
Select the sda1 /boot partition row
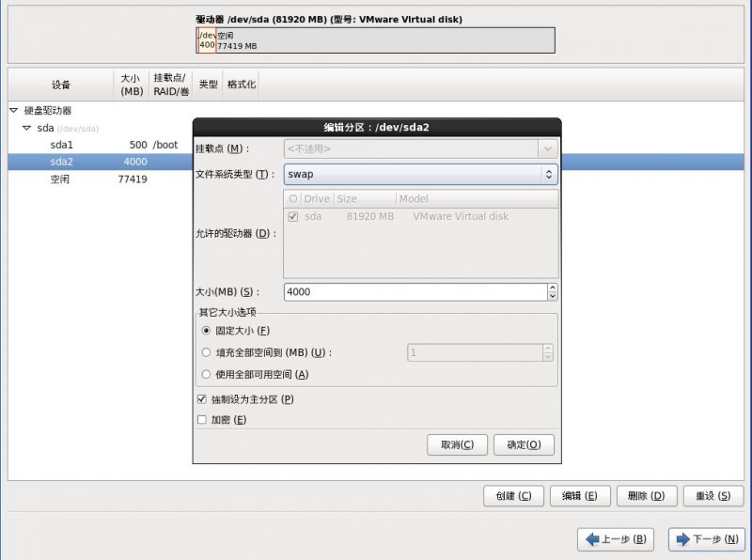point(94,145)
